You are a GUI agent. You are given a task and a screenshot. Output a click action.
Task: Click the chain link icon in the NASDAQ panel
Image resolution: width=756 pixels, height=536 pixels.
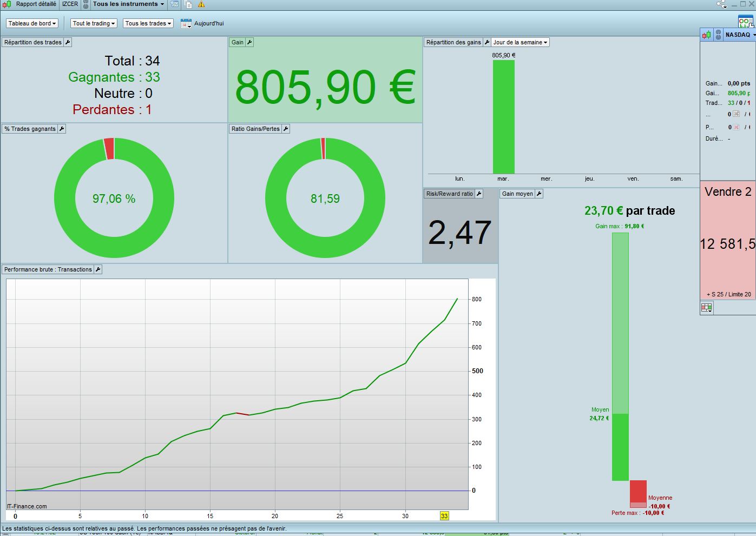718,35
